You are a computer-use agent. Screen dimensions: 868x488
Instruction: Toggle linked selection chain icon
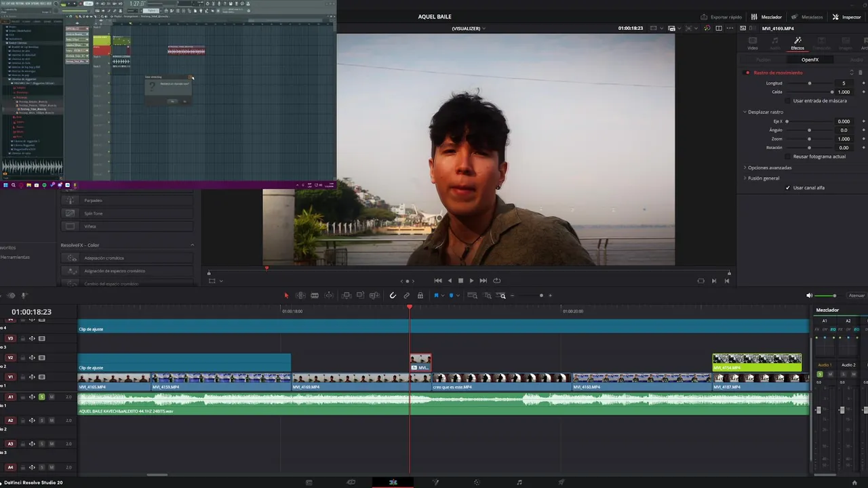pyautogui.click(x=406, y=296)
